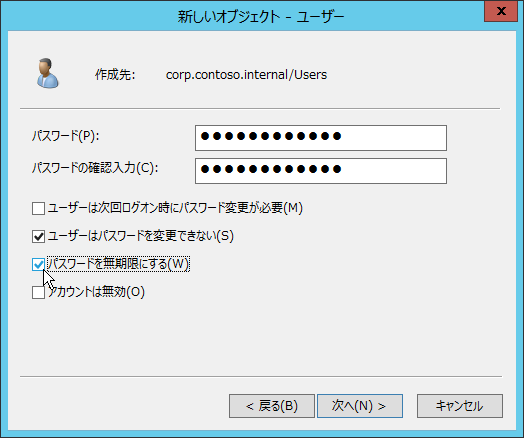Enable the 次回ログオン時にパスワード変更が必要(M) checkbox

(x=38, y=208)
